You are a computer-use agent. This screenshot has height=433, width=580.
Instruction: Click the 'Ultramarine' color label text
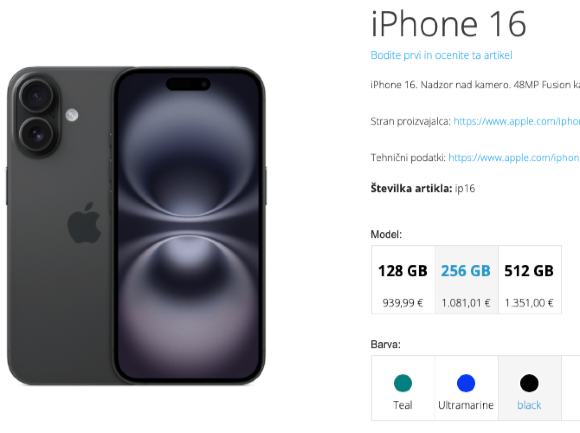tap(466, 405)
